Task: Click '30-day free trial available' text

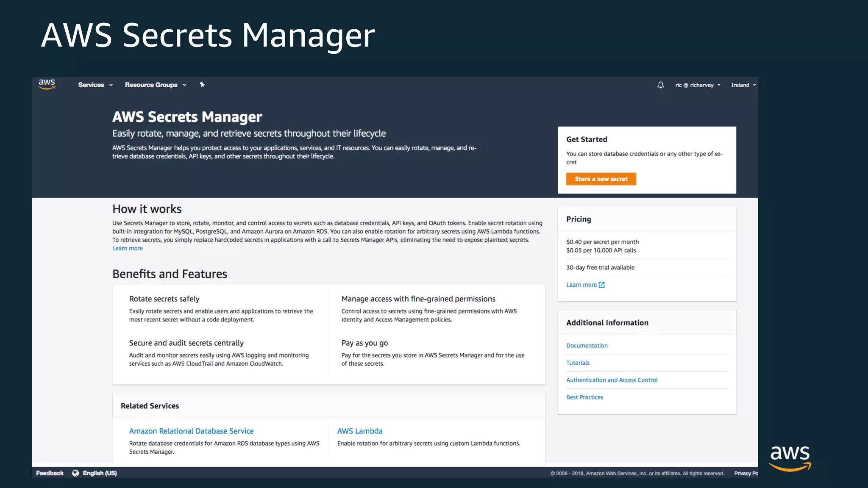Action: (600, 268)
